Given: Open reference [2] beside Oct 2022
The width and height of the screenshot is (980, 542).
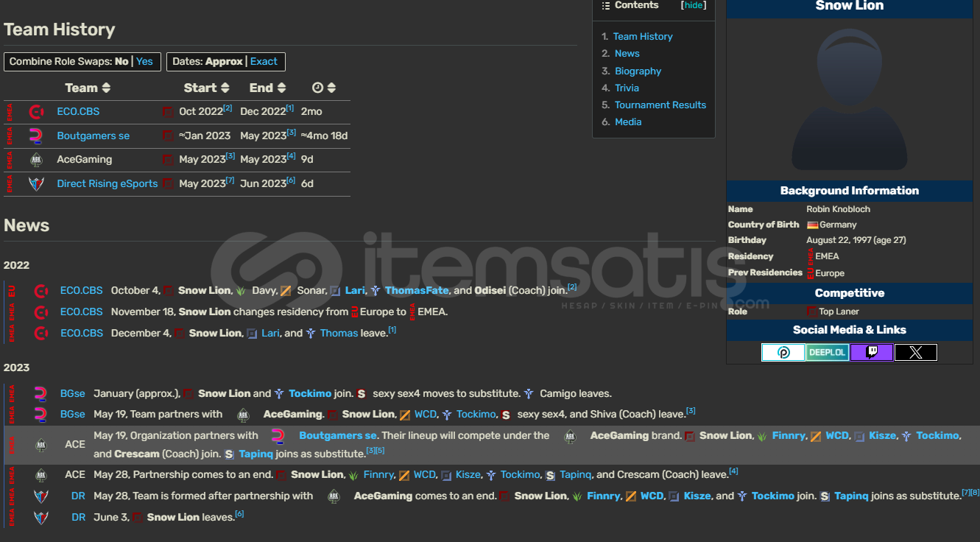Looking at the screenshot, I should click(228, 108).
